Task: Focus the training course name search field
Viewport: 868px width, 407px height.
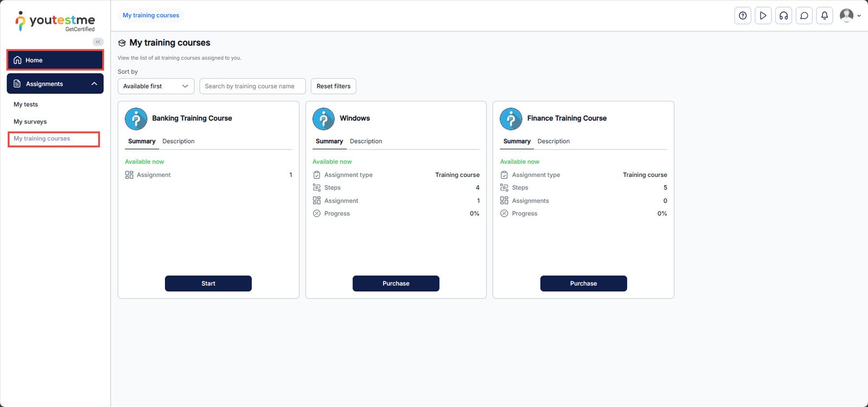Action: [252, 86]
